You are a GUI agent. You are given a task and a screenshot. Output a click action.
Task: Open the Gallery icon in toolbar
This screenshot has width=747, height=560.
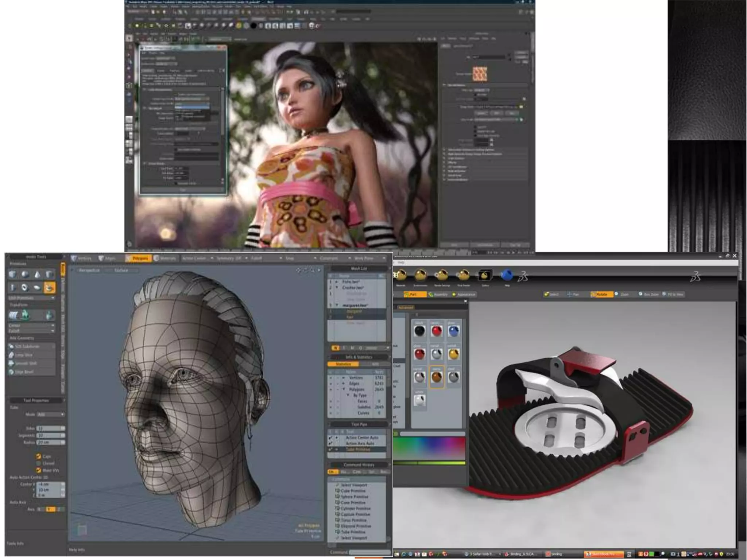tap(485, 275)
